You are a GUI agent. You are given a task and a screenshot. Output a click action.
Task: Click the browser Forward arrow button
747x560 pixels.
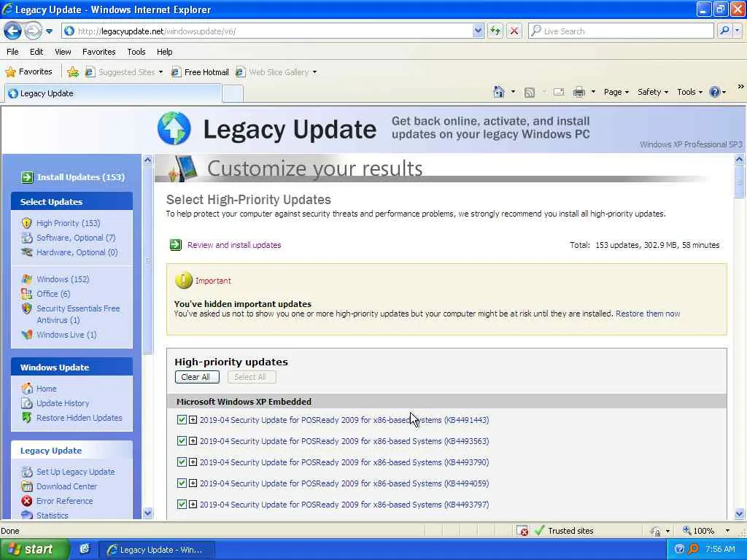coord(33,31)
